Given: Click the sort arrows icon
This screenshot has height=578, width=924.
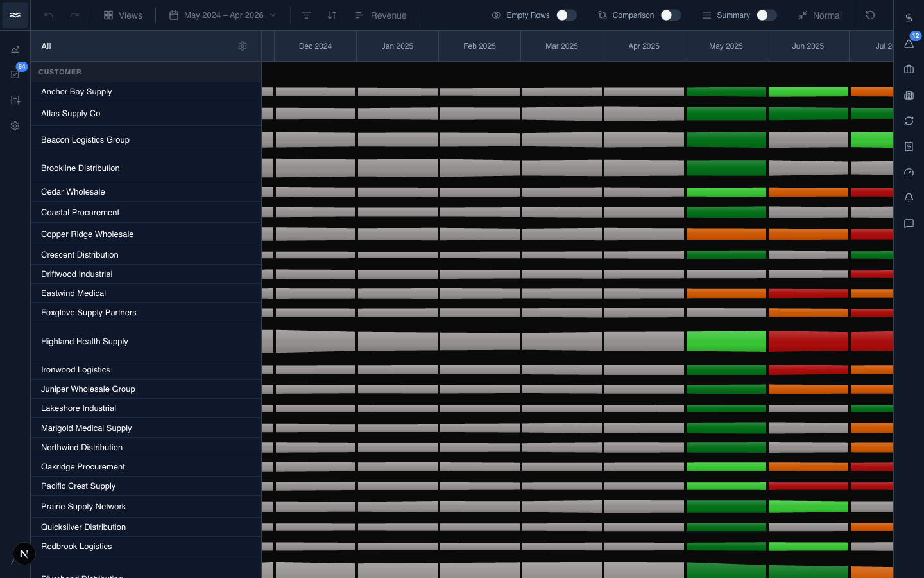Looking at the screenshot, I should tap(332, 15).
